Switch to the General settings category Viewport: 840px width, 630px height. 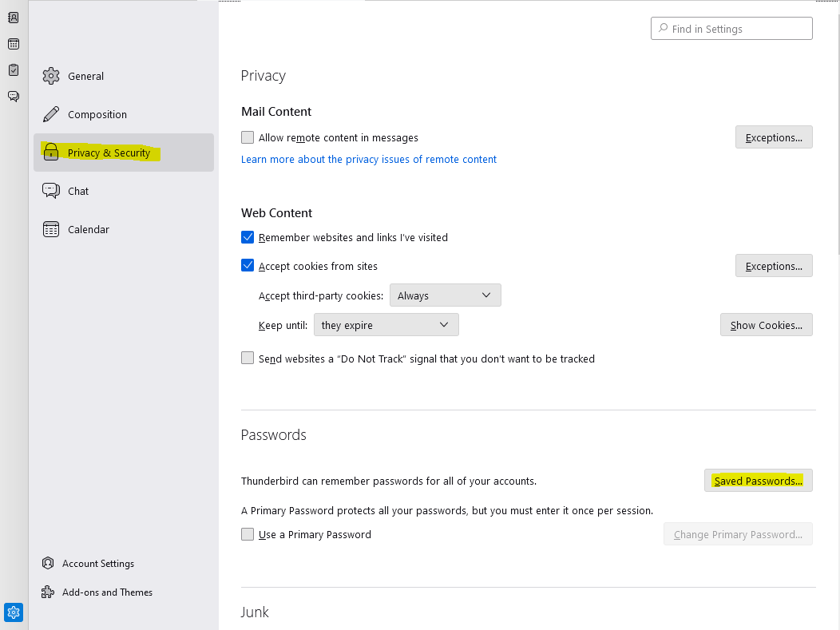85,77
